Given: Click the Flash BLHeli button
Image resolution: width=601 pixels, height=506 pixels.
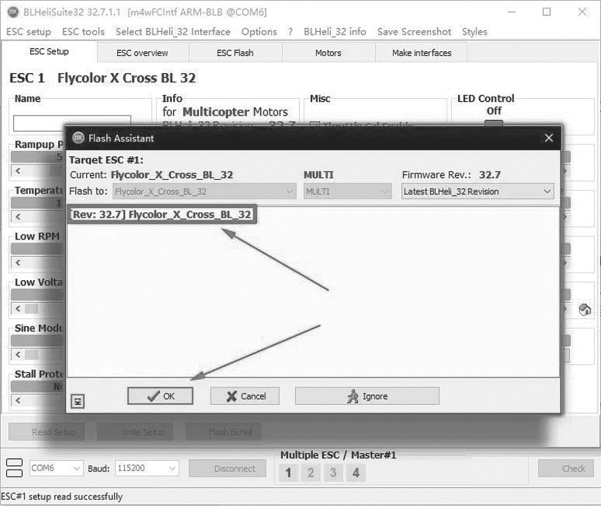Looking at the screenshot, I should (x=223, y=432).
